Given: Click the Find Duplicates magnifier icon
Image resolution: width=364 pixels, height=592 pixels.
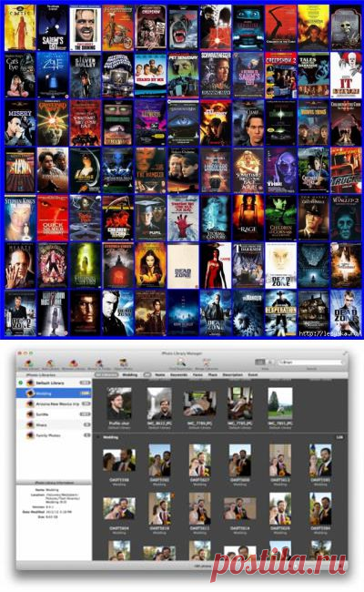Looking at the screenshot, I should [181, 362].
